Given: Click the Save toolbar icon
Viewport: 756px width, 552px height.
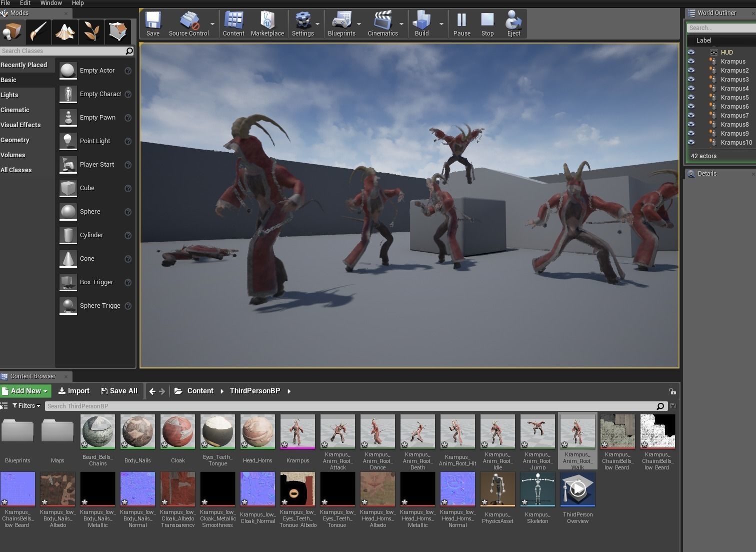Looking at the screenshot, I should click(x=153, y=24).
